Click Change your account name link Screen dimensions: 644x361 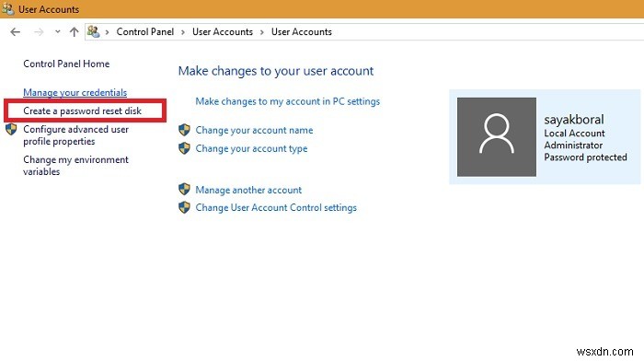254,130
